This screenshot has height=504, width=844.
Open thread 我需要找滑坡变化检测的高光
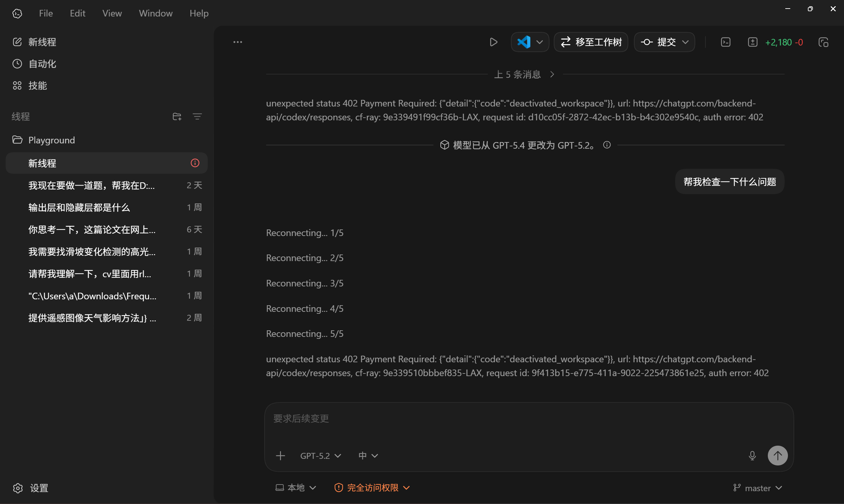pos(107,251)
